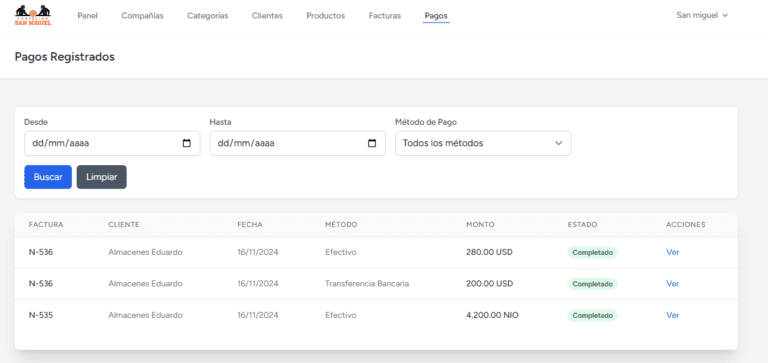Click the Limpiar button
This screenshot has width=768, height=363.
[102, 177]
